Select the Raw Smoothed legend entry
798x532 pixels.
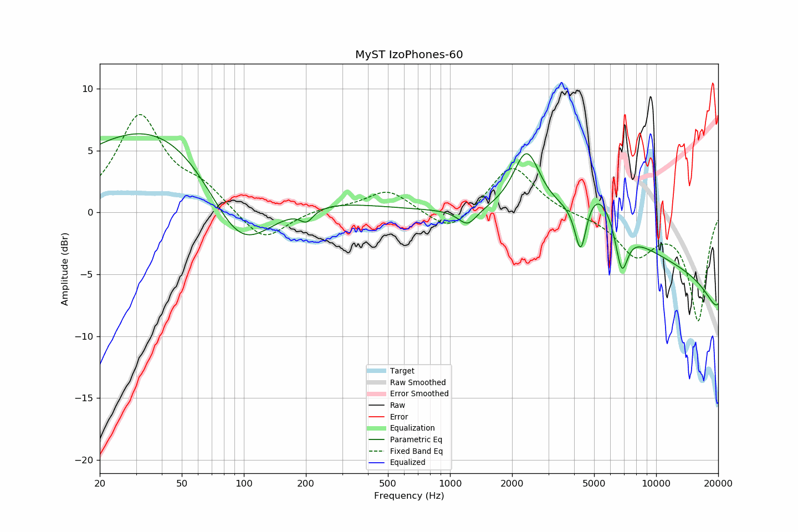pos(406,382)
